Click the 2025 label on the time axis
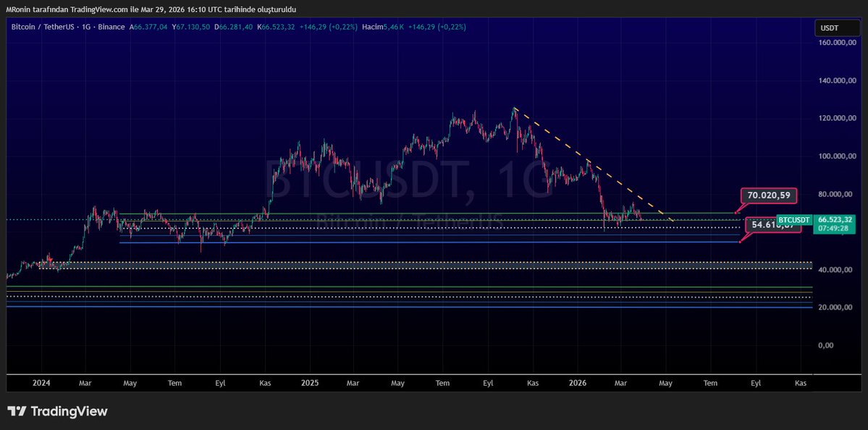The image size is (868, 430). tap(310, 383)
